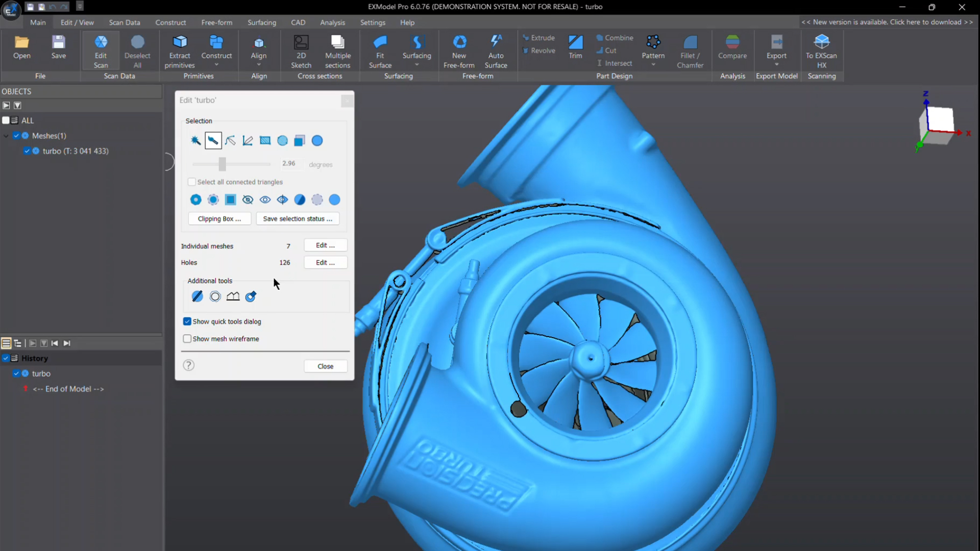Click the selection angle degrees slider
Screen dimensions: 980x551
(x=223, y=164)
